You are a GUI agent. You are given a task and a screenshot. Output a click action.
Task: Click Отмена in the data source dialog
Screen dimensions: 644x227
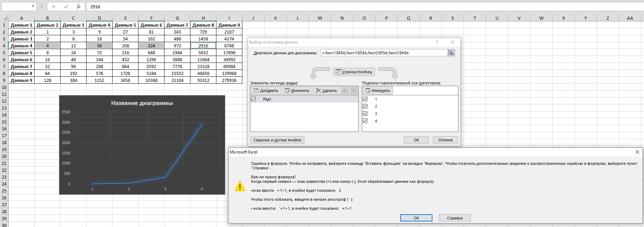pyautogui.click(x=445, y=140)
